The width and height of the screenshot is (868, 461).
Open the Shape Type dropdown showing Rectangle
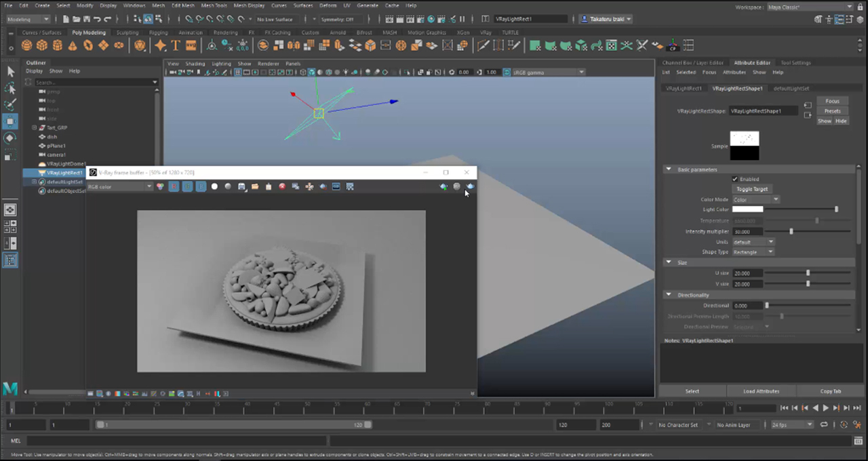tap(772, 252)
